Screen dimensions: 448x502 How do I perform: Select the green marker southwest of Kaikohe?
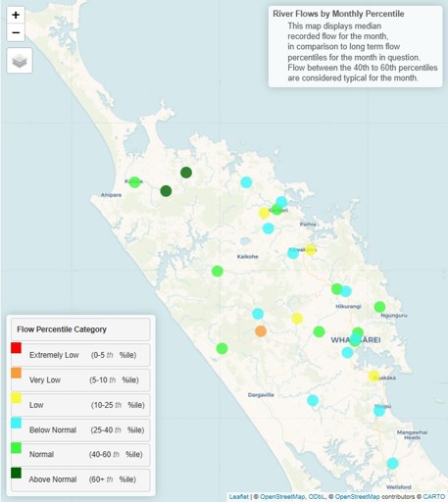click(x=218, y=271)
